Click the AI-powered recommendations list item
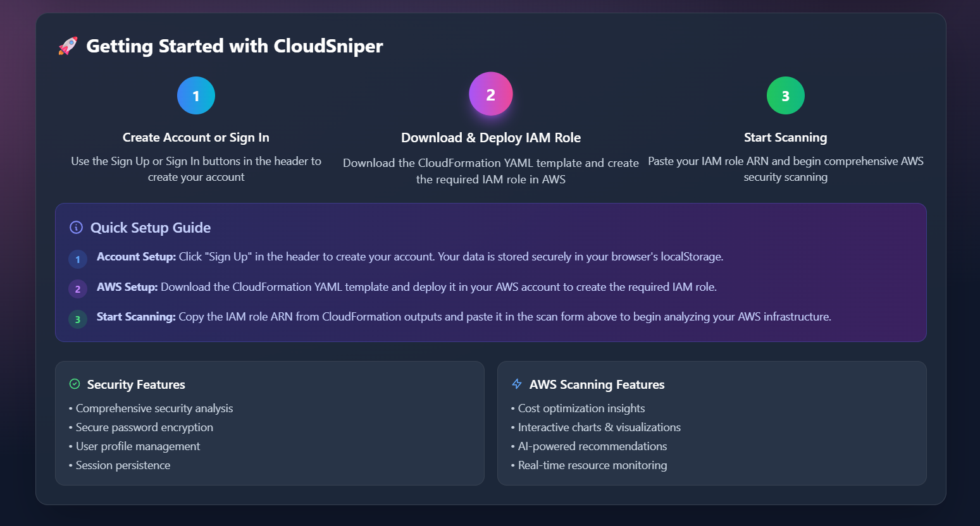 pos(590,446)
